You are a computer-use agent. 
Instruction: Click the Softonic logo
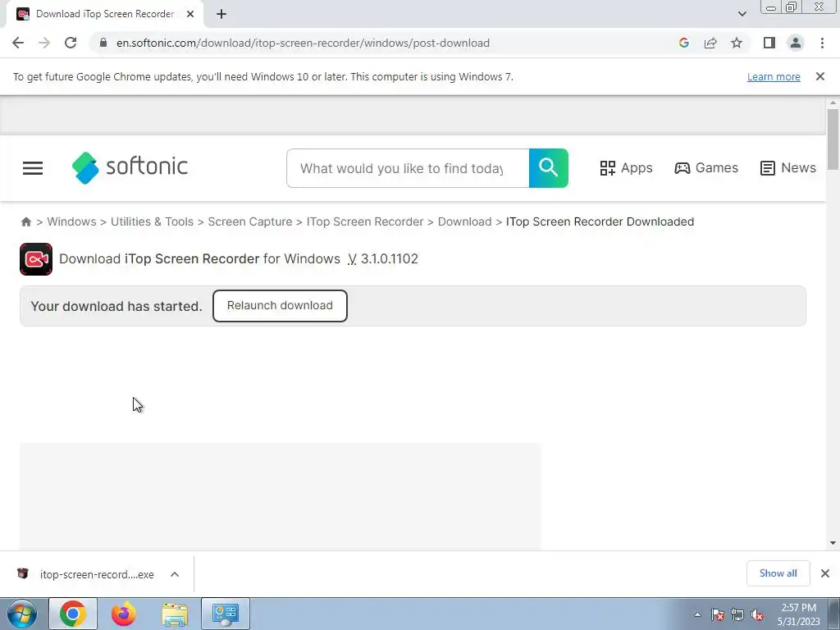click(x=130, y=167)
